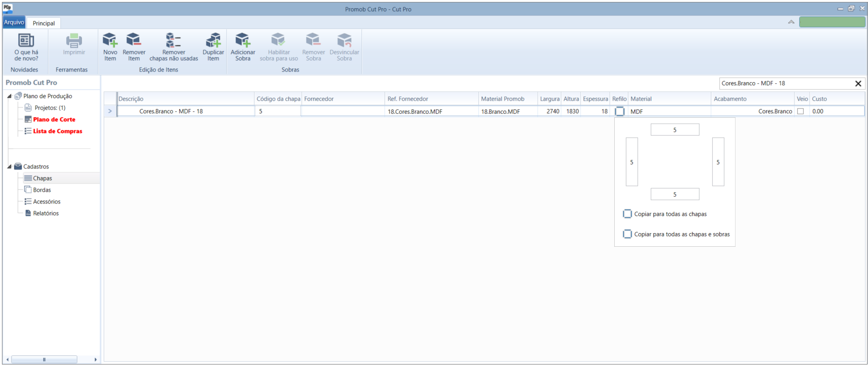Collapse the ribbon with the up chevron

(791, 22)
